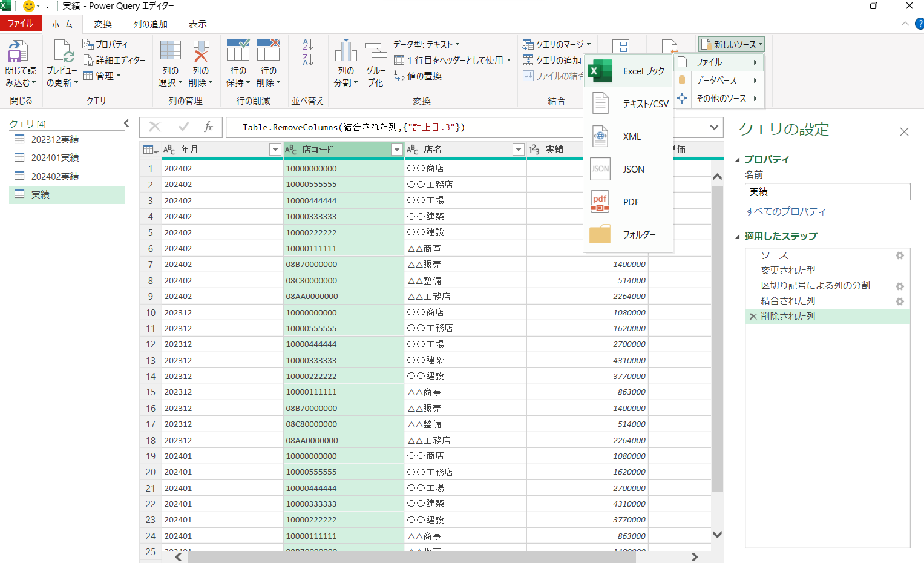Image resolution: width=924 pixels, height=563 pixels.
Task: Select Database (データベース) in the New Source menu
Action: click(718, 80)
